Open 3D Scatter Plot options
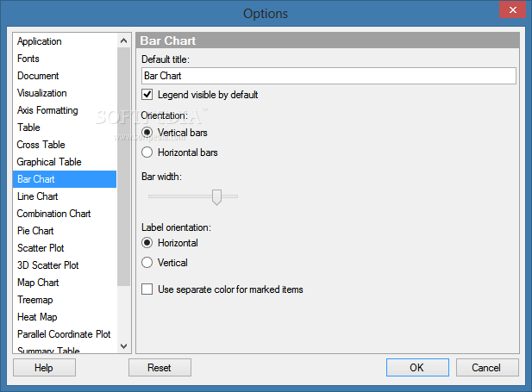Screen dimensions: 532x392 (65, 265)
